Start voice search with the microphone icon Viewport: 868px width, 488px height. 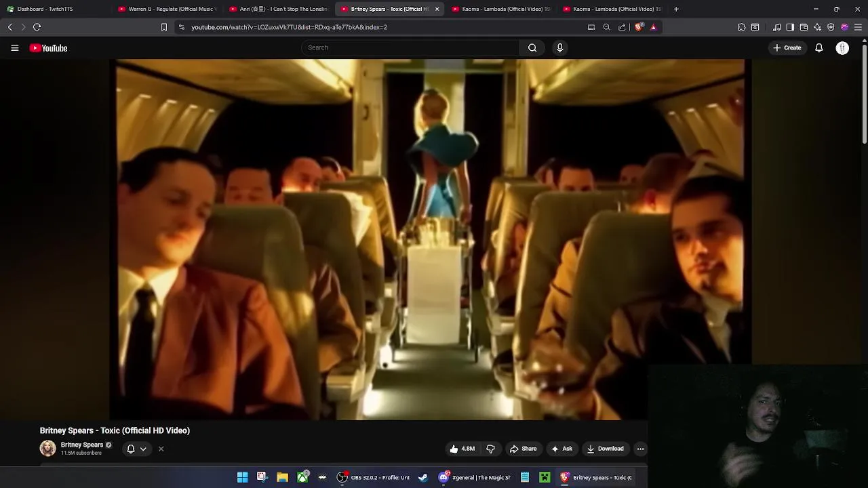(x=560, y=47)
